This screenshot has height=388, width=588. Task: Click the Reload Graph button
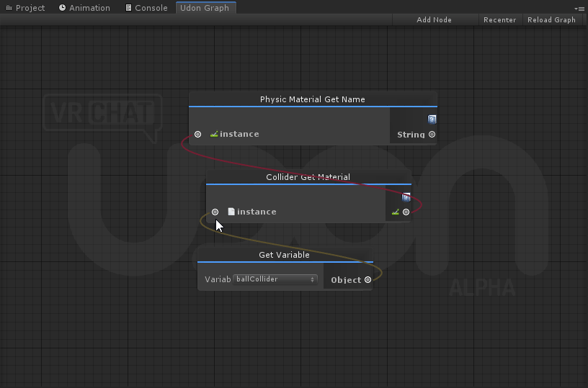click(551, 20)
